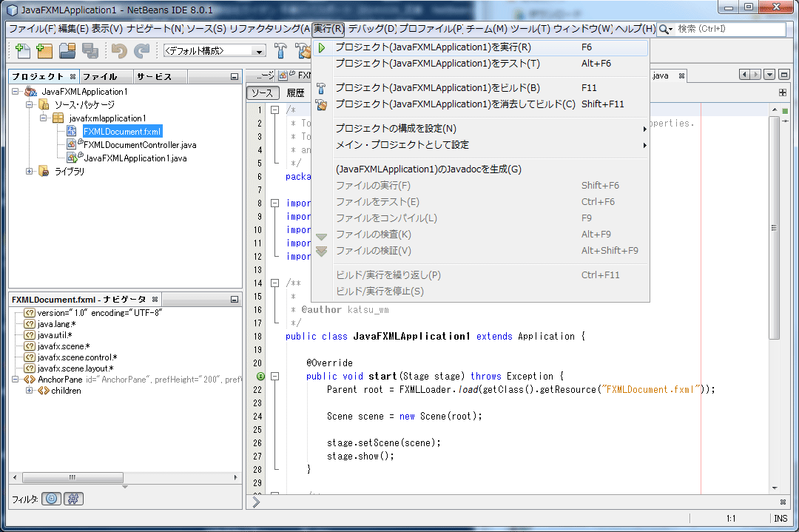Select プロジェクトをテスト(T) menu item
Image resolution: width=799 pixels, height=532 pixels.
pyautogui.click(x=480, y=64)
